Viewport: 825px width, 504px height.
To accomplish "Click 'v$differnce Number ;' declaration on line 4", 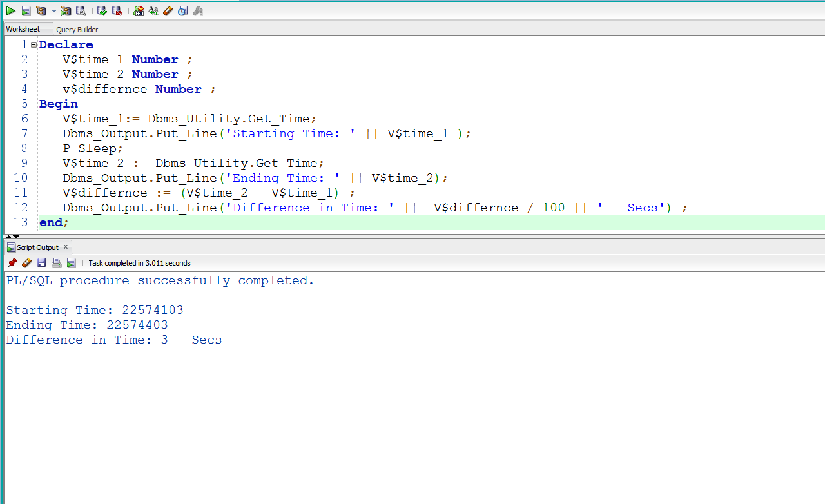I will pos(139,89).
